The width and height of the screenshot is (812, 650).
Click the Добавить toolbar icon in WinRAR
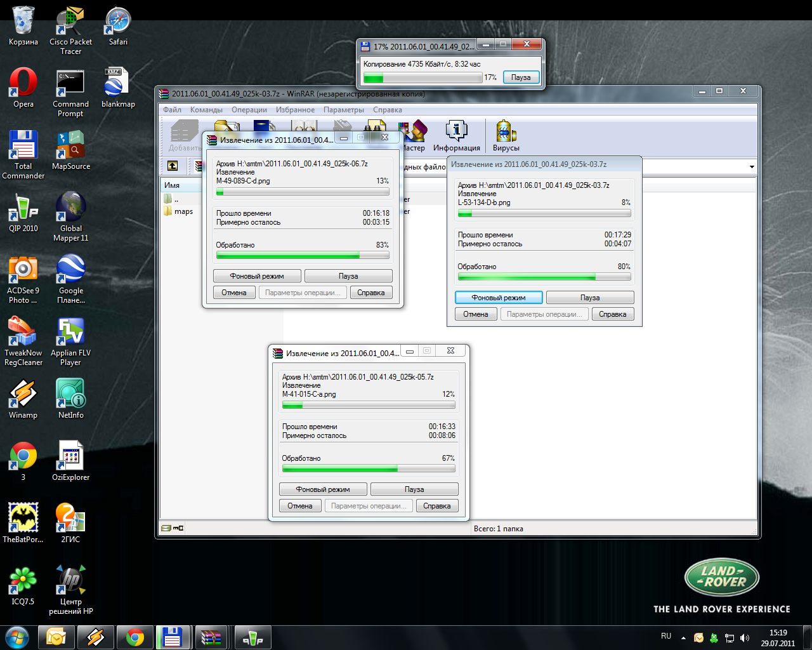pyautogui.click(x=185, y=135)
